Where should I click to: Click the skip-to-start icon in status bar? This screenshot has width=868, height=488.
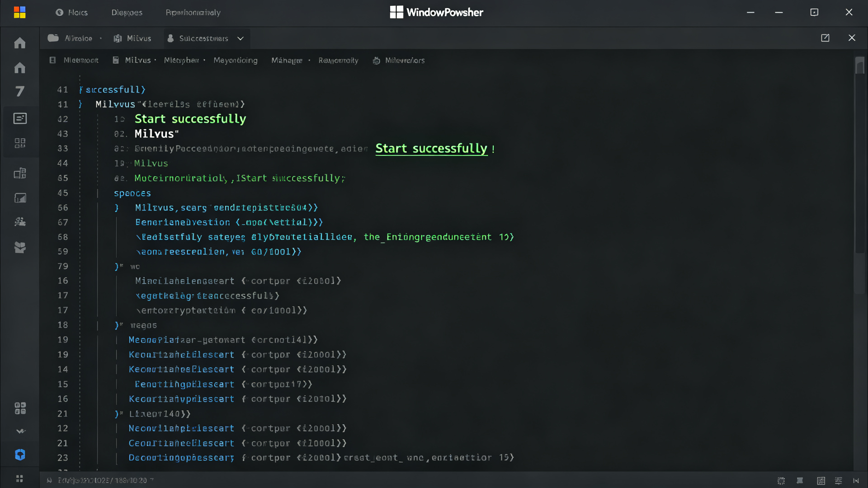tap(856, 481)
